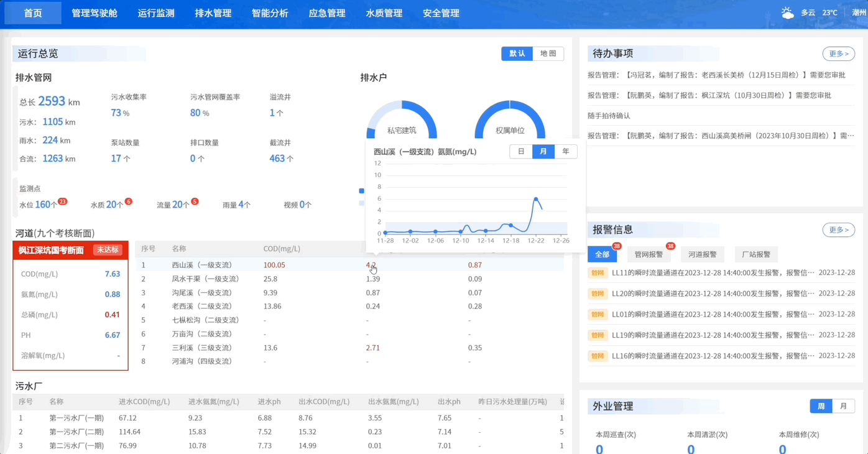868x454 pixels.
Task: Open 西山溪高美桥闸 report todo item
Action: tap(721, 136)
